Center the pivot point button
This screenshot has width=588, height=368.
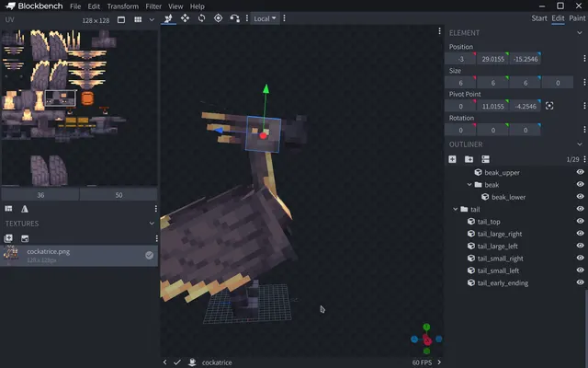point(549,106)
